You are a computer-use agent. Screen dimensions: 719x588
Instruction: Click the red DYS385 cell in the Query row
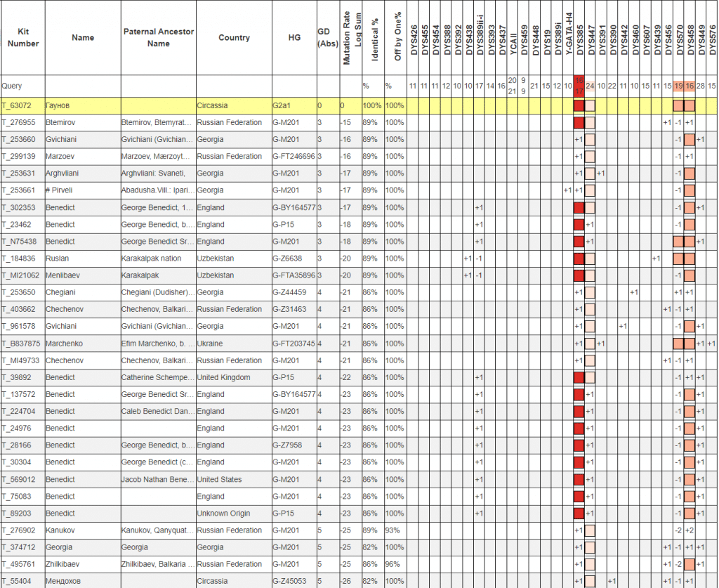tap(579, 86)
